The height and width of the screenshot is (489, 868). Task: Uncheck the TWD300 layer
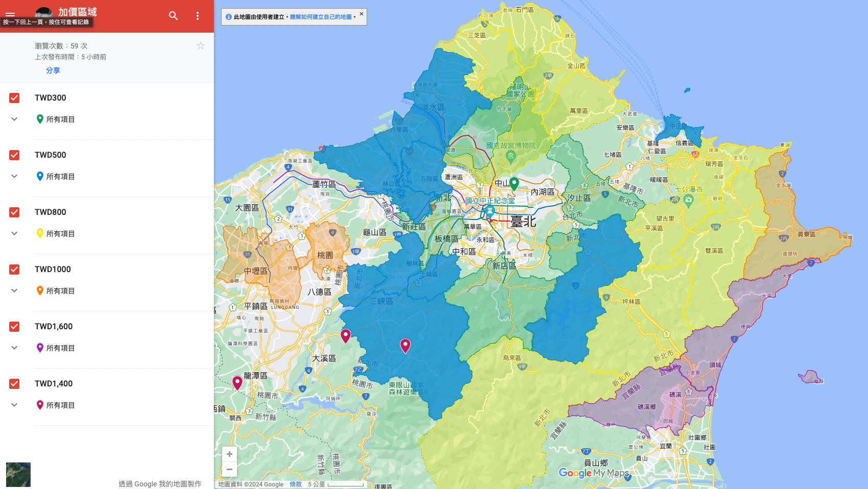pos(14,98)
